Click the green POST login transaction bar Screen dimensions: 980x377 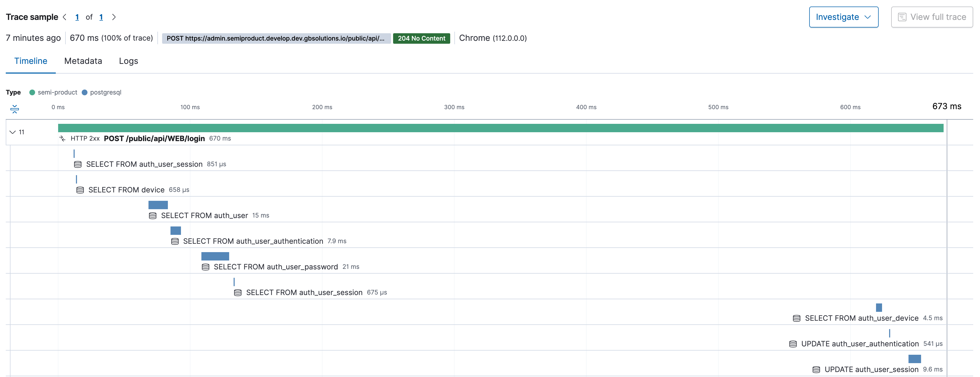coord(500,128)
